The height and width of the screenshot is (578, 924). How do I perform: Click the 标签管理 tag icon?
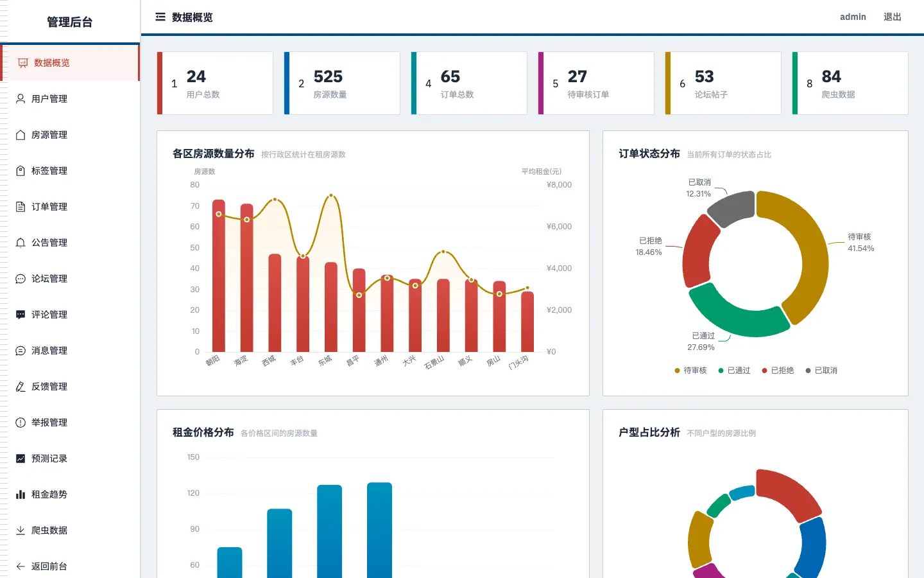point(21,171)
